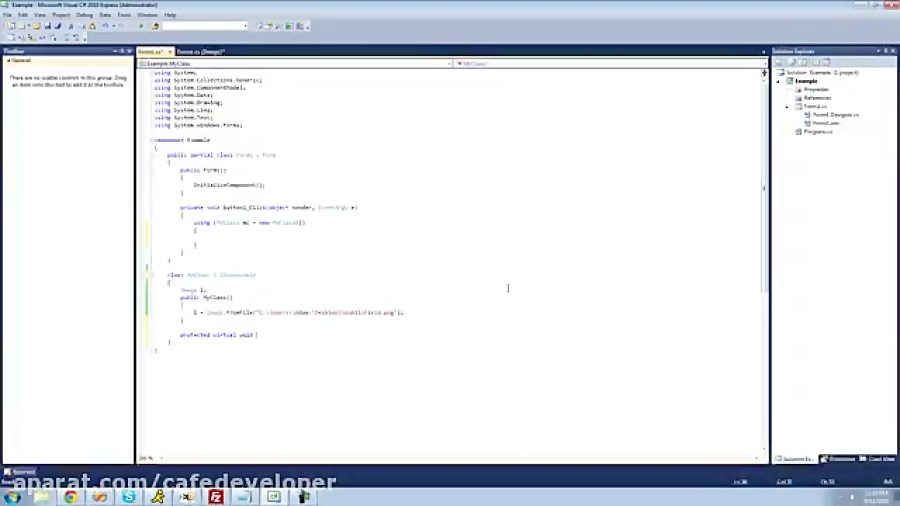Select the References node in Solution Explorer

coord(817,98)
